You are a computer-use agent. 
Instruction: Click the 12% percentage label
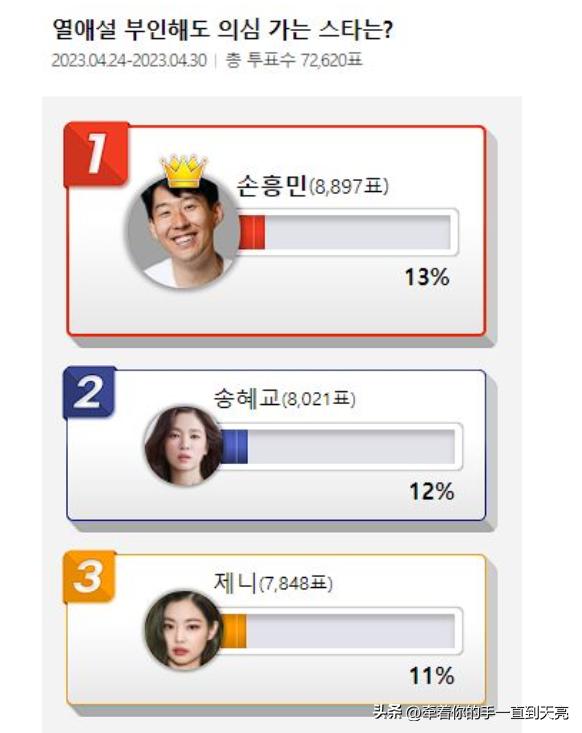431,492
